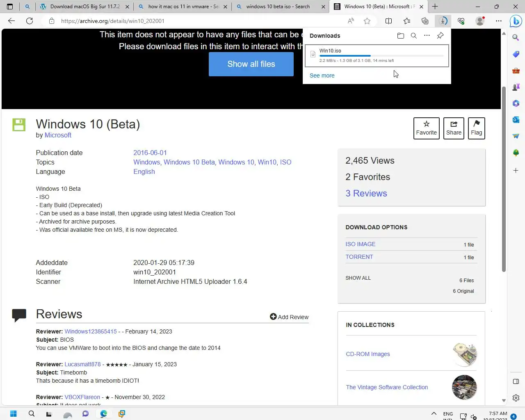525x420 pixels.
Task: Show hidden system tray icons chevron
Action: point(434,414)
